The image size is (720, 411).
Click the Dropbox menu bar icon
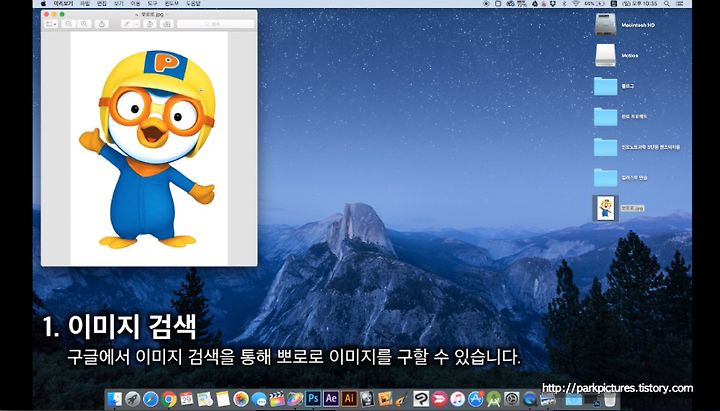[x=552, y=4]
